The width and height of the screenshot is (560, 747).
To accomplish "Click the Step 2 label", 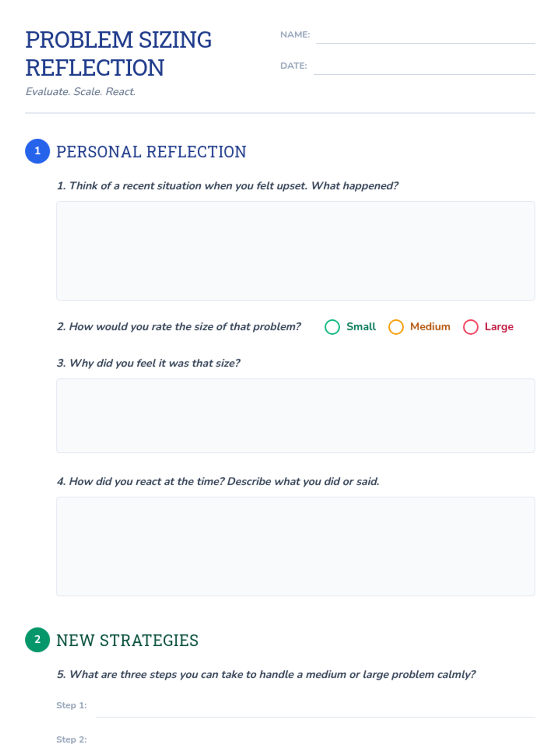I will coord(71,740).
